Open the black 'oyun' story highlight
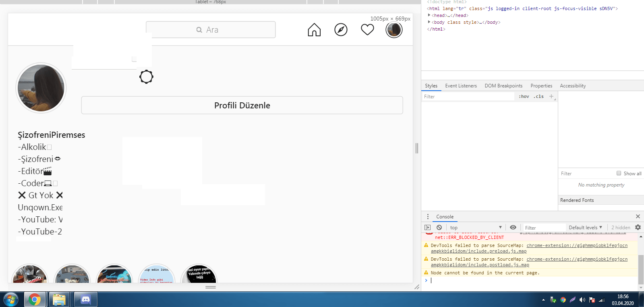This screenshot has height=307, width=644. 199,274
